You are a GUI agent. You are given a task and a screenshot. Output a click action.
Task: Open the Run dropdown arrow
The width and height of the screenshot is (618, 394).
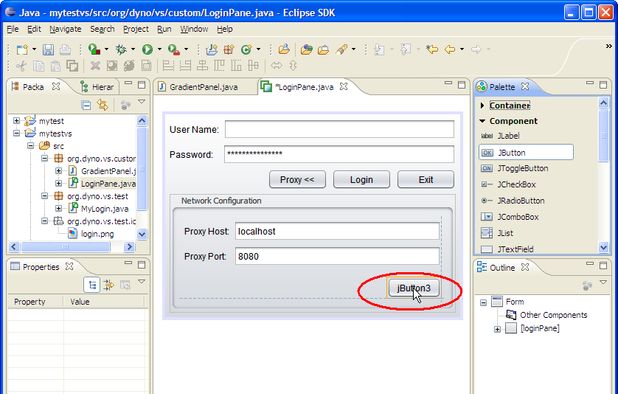click(159, 50)
